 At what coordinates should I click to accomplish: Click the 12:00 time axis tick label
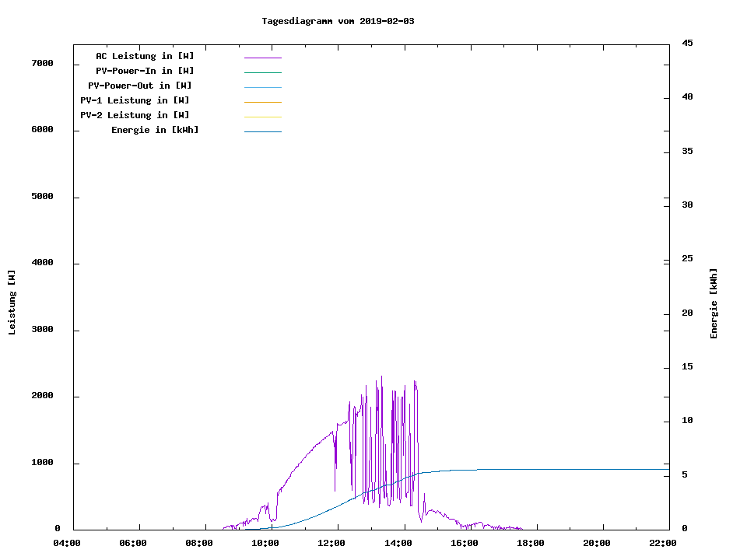[x=331, y=544]
